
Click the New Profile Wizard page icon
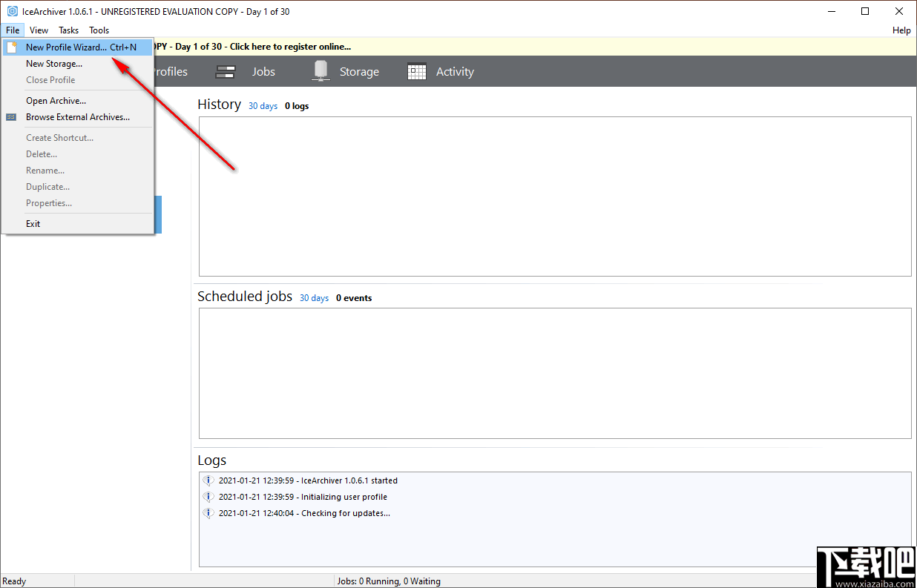click(x=12, y=47)
